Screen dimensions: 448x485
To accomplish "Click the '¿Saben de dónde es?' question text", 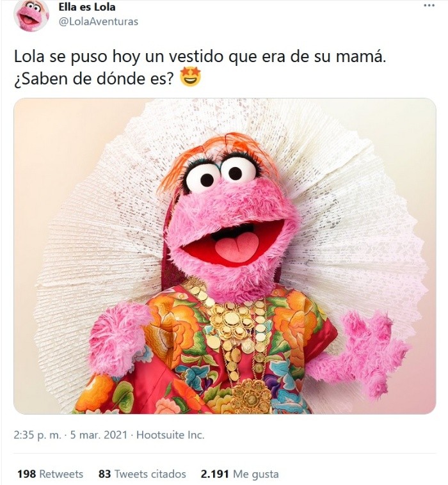I will [x=94, y=79].
